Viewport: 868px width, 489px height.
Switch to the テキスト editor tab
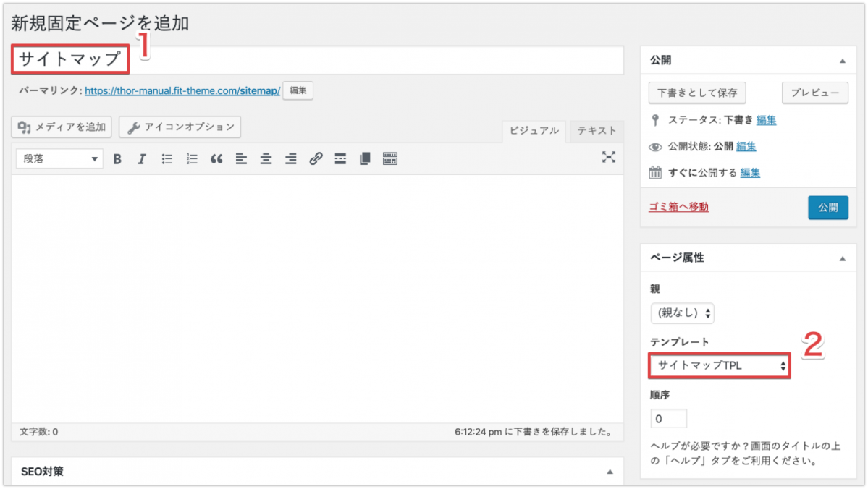pos(597,131)
